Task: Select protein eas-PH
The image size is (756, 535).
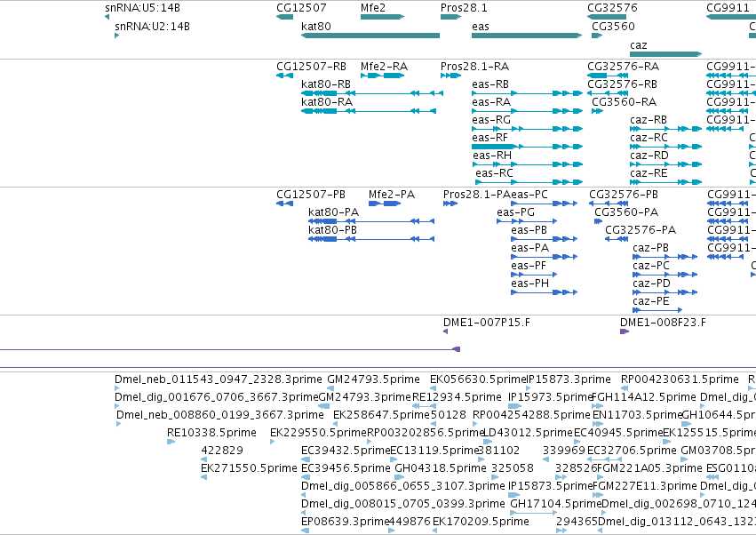Action: point(529,283)
